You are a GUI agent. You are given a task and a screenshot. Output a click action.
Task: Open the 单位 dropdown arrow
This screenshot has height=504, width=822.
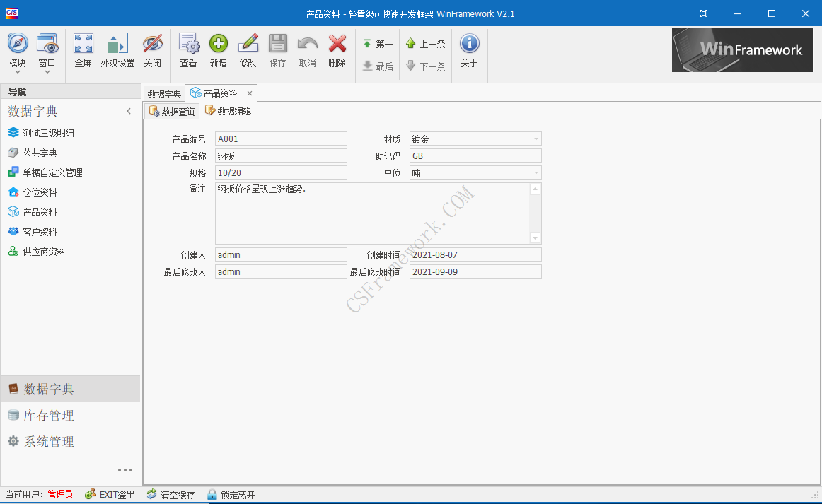(x=536, y=172)
